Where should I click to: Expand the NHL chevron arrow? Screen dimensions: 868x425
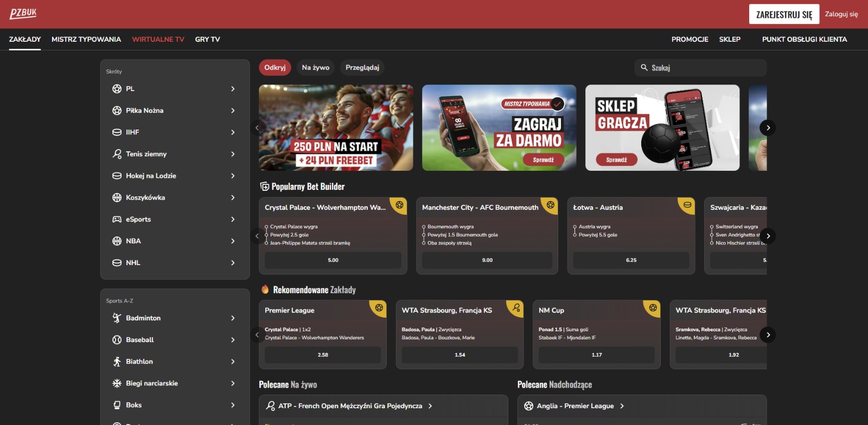(233, 262)
